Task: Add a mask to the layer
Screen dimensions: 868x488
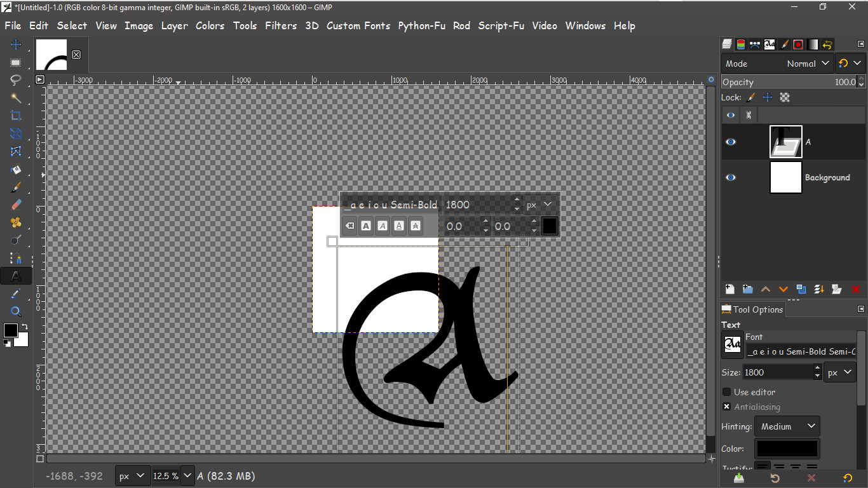Action: coord(837,289)
